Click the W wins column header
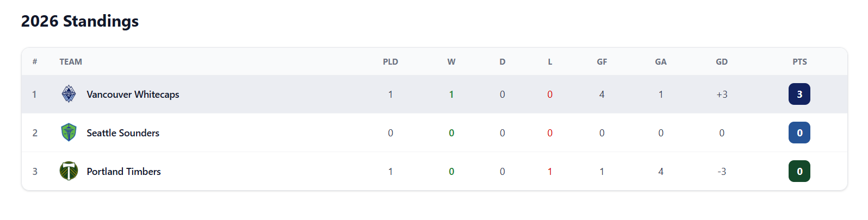The image size is (868, 220). [451, 62]
